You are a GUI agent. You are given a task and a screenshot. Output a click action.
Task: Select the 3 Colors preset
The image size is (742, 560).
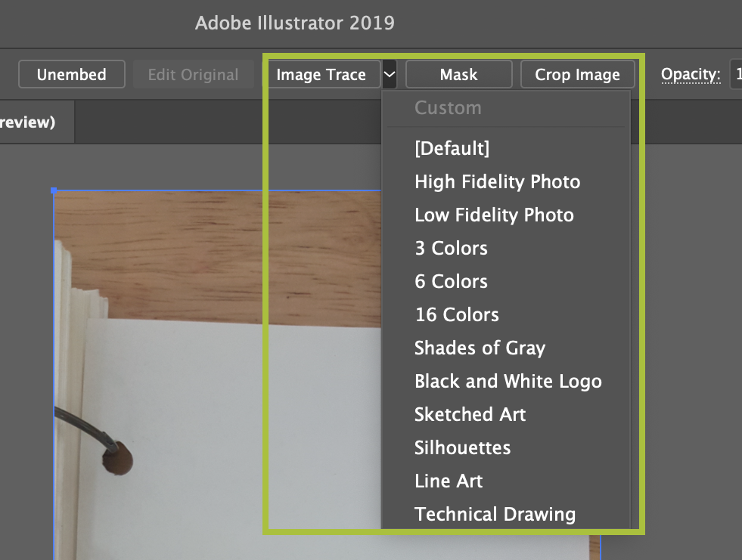[505, 249]
